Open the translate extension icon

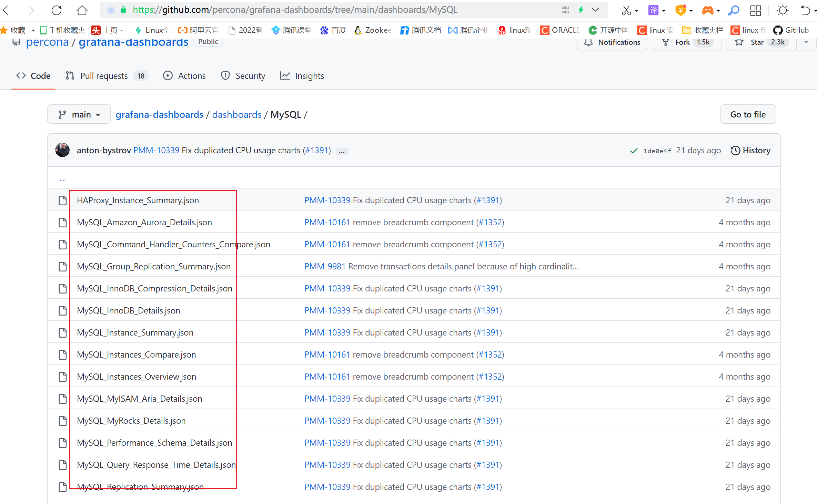click(x=653, y=10)
